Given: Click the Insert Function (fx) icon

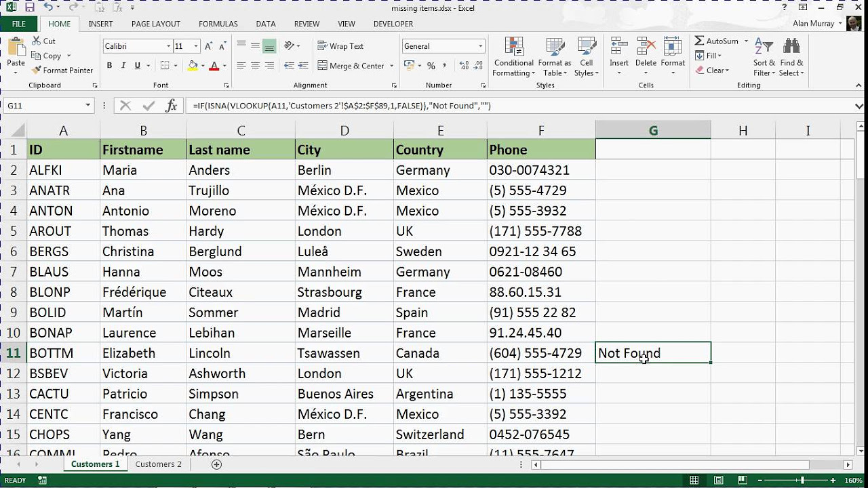Looking at the screenshot, I should click(x=172, y=106).
